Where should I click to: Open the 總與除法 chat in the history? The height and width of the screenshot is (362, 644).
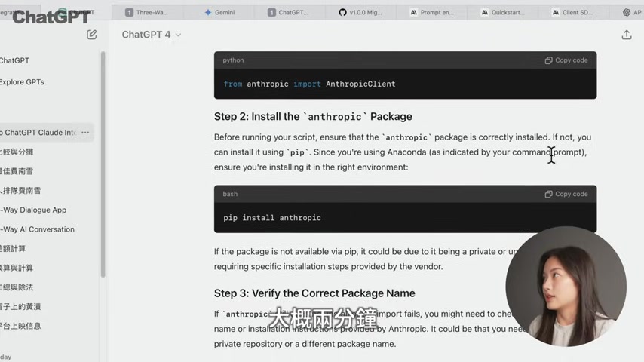(x=17, y=287)
